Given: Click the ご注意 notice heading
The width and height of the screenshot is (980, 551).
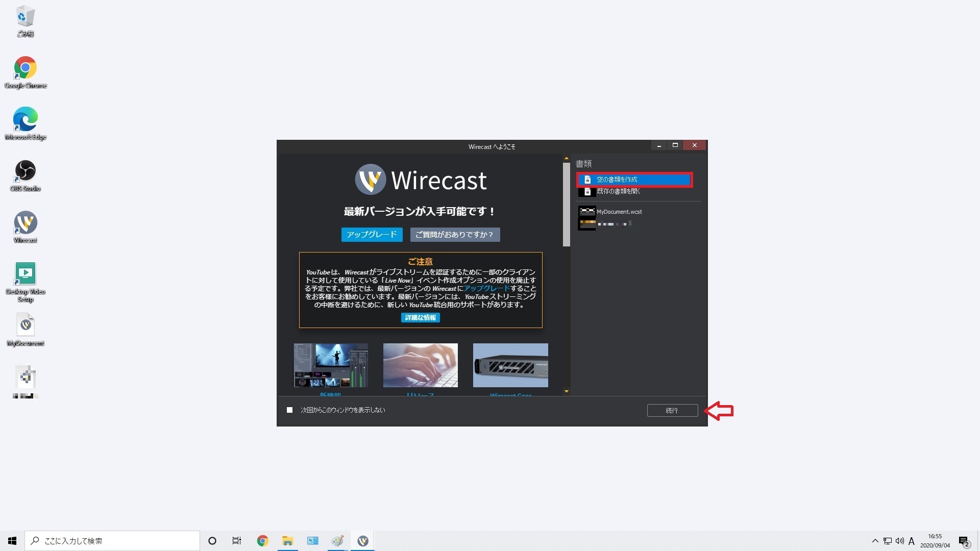Looking at the screenshot, I should (421, 262).
